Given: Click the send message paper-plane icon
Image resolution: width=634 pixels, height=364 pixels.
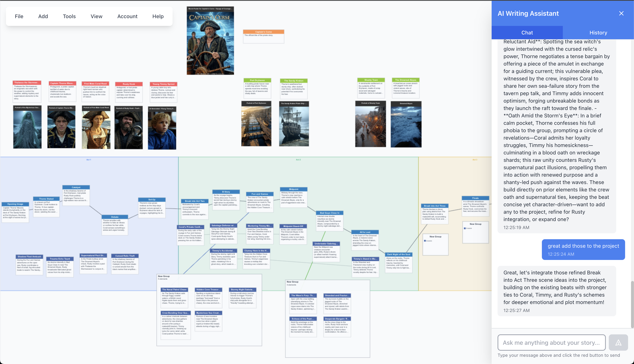Looking at the screenshot, I should click(x=618, y=342).
